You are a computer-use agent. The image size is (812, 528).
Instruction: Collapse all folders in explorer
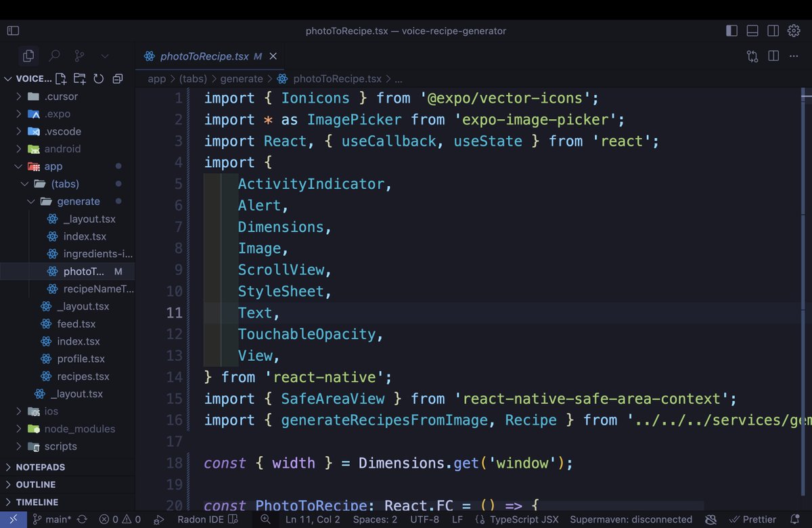point(117,79)
